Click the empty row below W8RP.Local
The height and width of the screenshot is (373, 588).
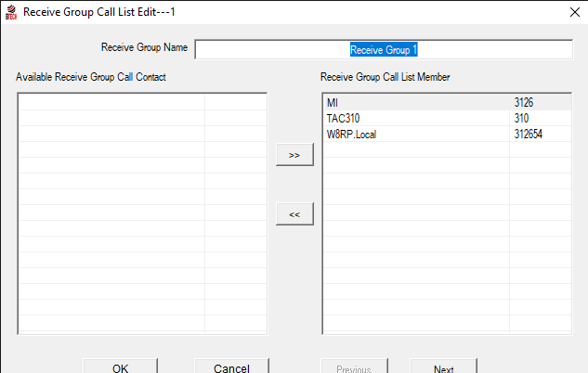(415, 150)
